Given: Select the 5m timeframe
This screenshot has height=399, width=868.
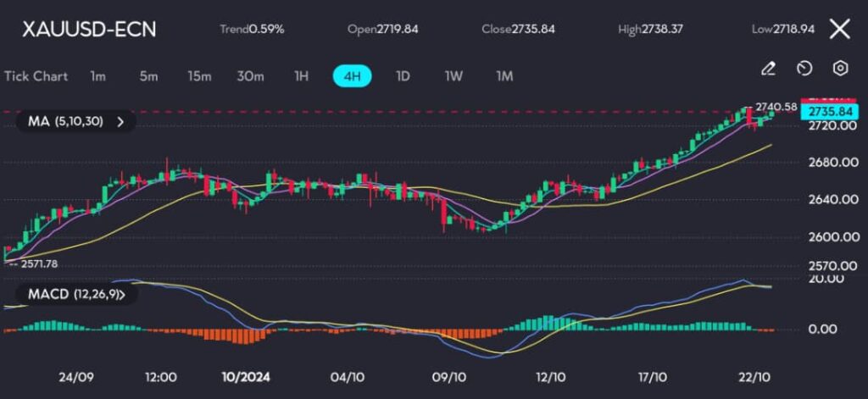Looking at the screenshot, I should pos(148,76).
